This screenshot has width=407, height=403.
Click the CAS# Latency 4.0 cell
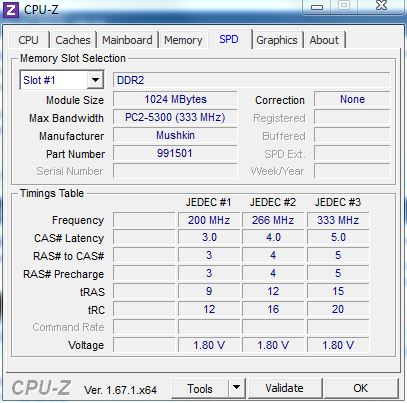point(273,237)
